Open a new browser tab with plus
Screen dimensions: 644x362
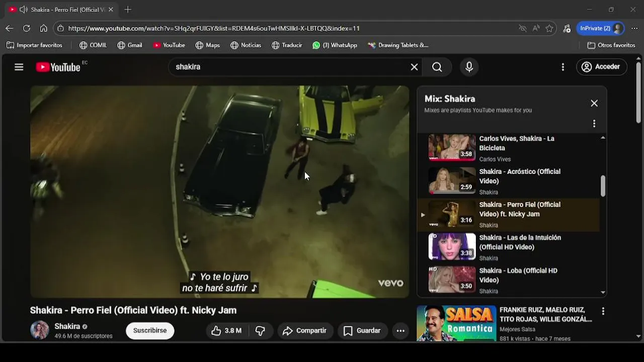coord(128,10)
